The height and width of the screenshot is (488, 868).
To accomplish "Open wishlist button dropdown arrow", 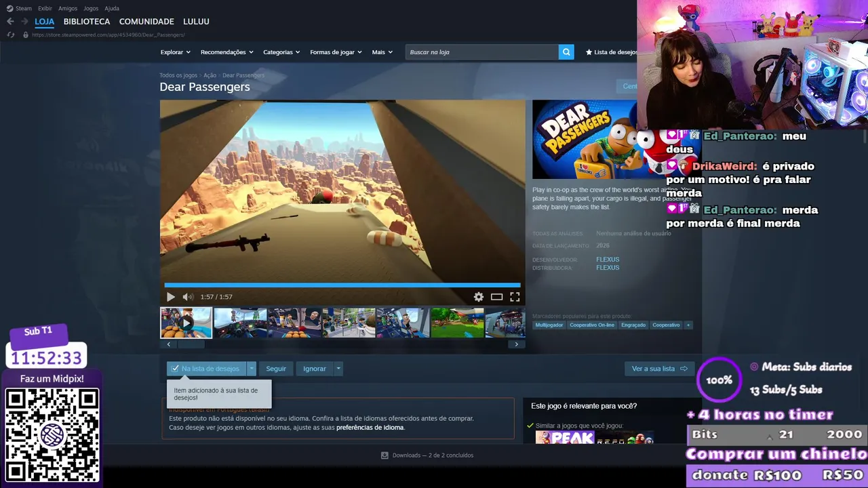I will coord(252,369).
